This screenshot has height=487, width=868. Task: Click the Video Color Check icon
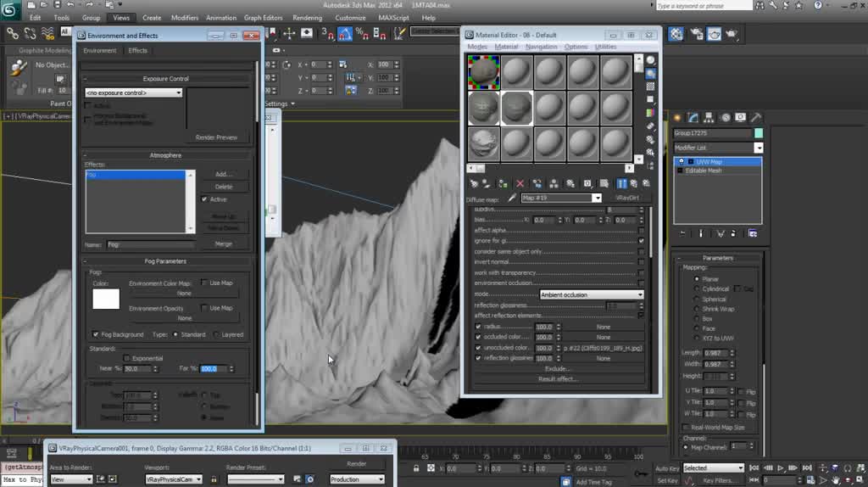tap(650, 113)
